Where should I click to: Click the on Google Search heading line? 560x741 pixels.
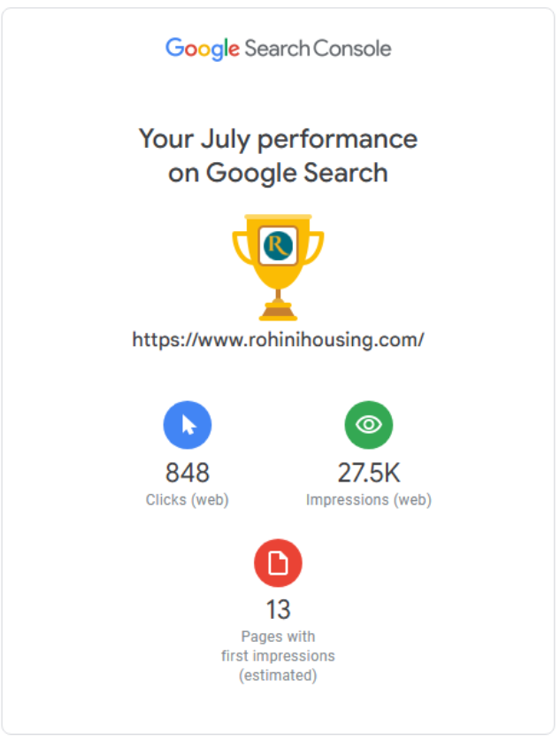pos(278,173)
